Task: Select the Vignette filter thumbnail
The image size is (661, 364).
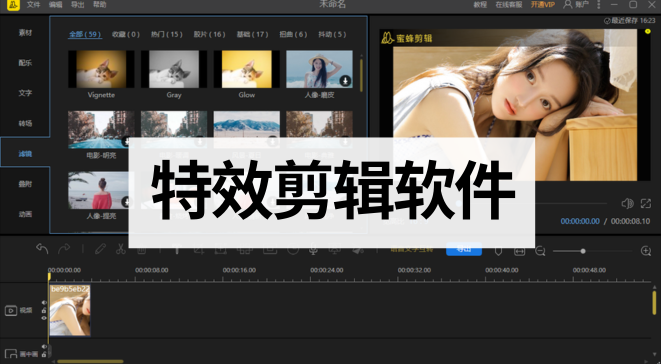Action: 101,69
